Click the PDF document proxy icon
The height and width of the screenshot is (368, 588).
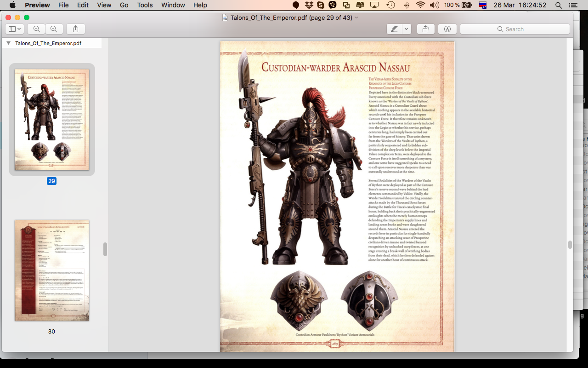(225, 17)
